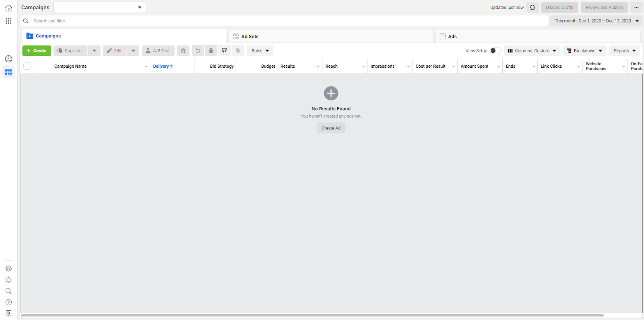644x320 pixels.
Task: Click the Review and Publish button
Action: (x=604, y=7)
